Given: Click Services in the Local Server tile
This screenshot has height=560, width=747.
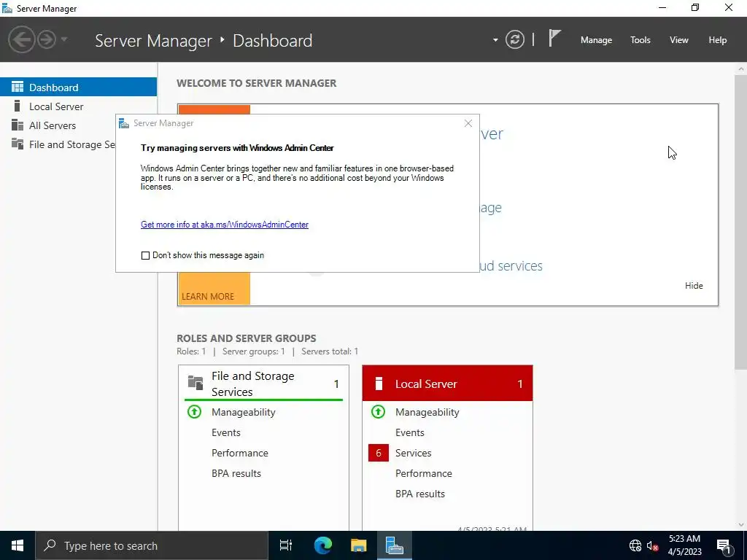Looking at the screenshot, I should tap(414, 453).
